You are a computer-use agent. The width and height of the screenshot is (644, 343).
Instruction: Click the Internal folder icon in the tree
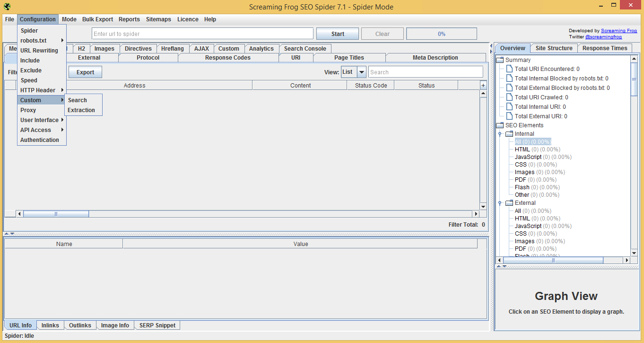click(x=509, y=134)
